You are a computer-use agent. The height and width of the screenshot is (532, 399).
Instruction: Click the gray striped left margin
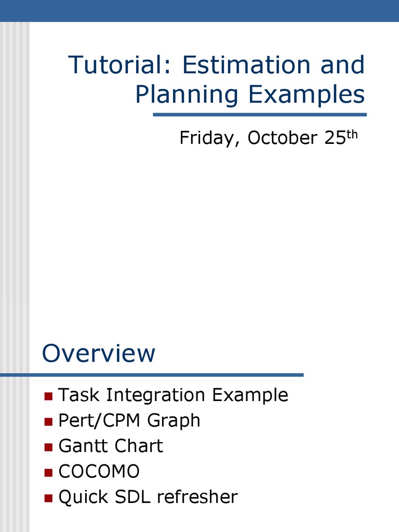point(15,260)
